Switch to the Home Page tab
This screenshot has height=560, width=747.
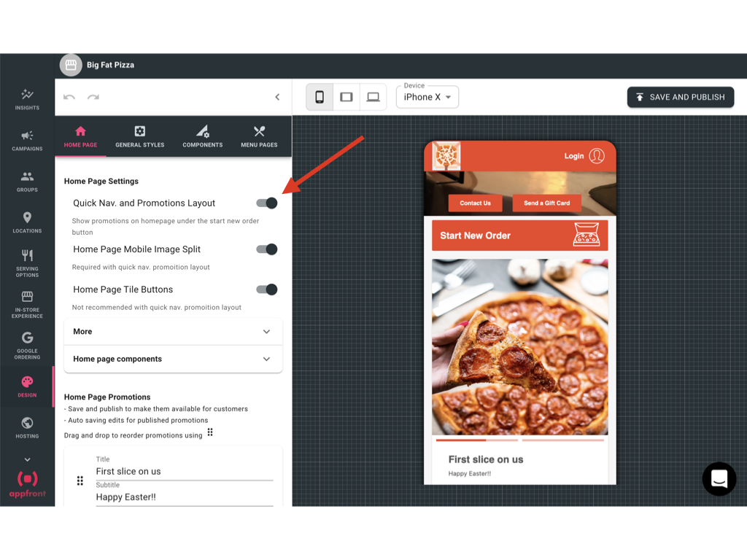[x=80, y=136]
